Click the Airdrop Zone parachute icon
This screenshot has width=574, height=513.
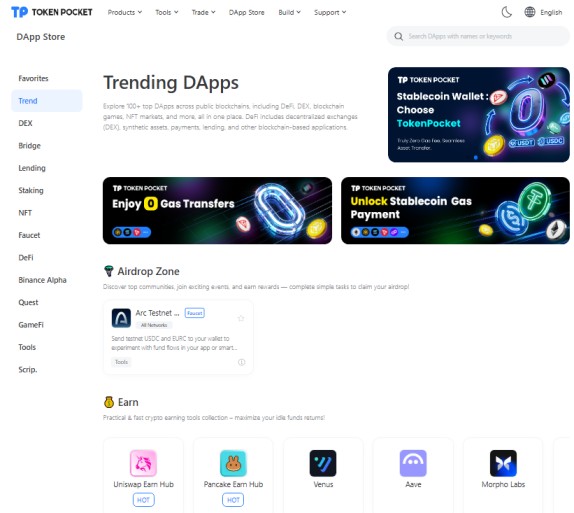point(109,271)
